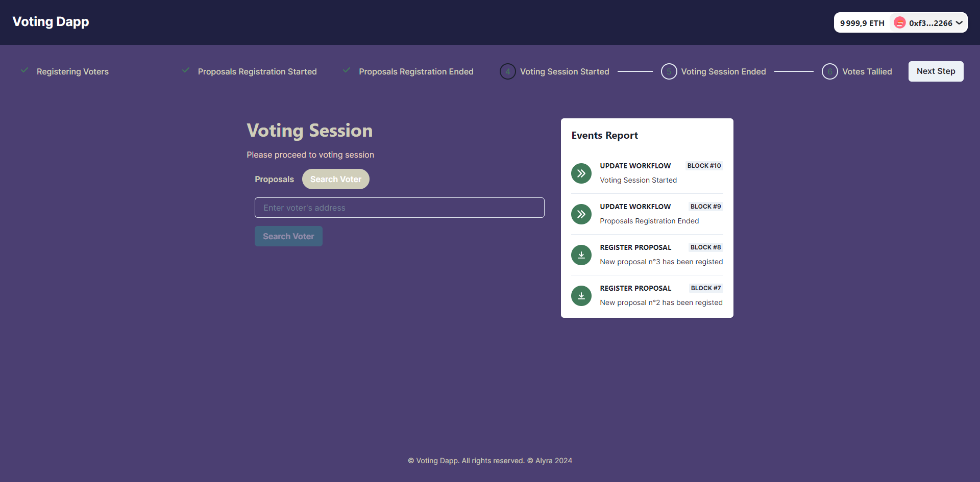980x482 pixels.
Task: Click the Registering Voters checkmark icon
Action: click(x=24, y=70)
